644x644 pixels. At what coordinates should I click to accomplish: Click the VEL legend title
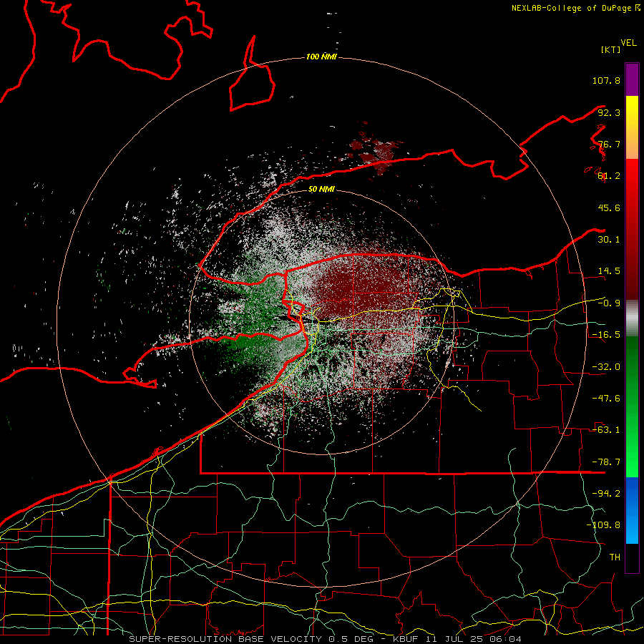click(628, 43)
